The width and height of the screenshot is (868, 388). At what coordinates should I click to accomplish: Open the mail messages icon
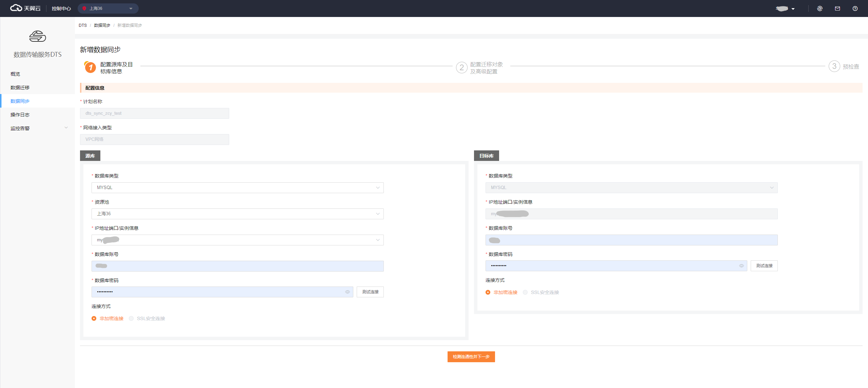[837, 8]
